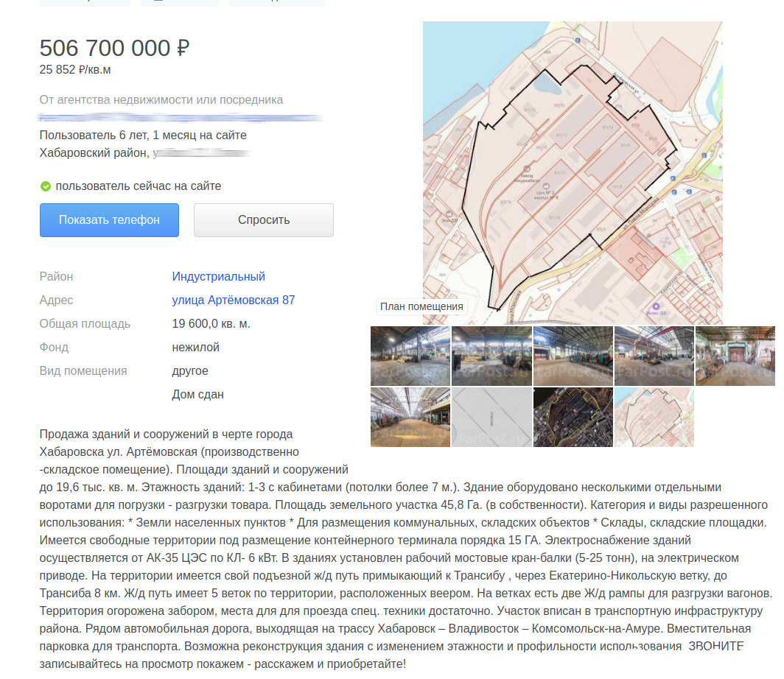This screenshot has height=679, width=784.
Task: Click the 'Фонд' field label
Action: 54,348
